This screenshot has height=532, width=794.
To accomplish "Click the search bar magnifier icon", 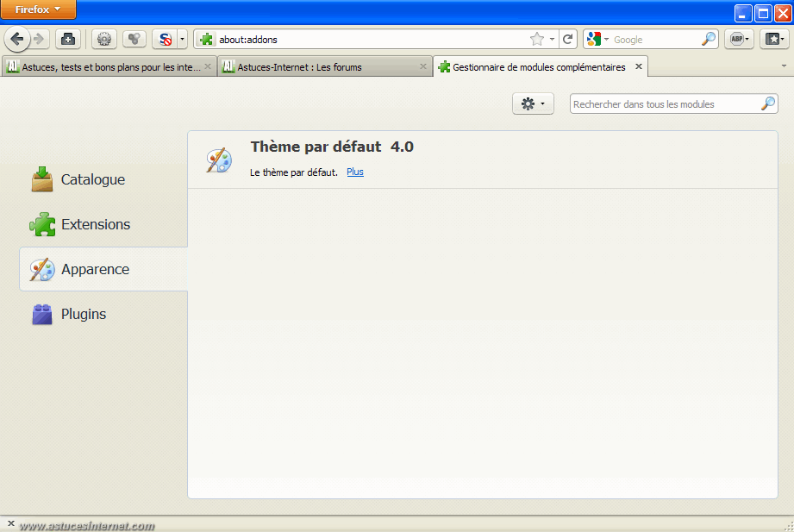I will (709, 39).
